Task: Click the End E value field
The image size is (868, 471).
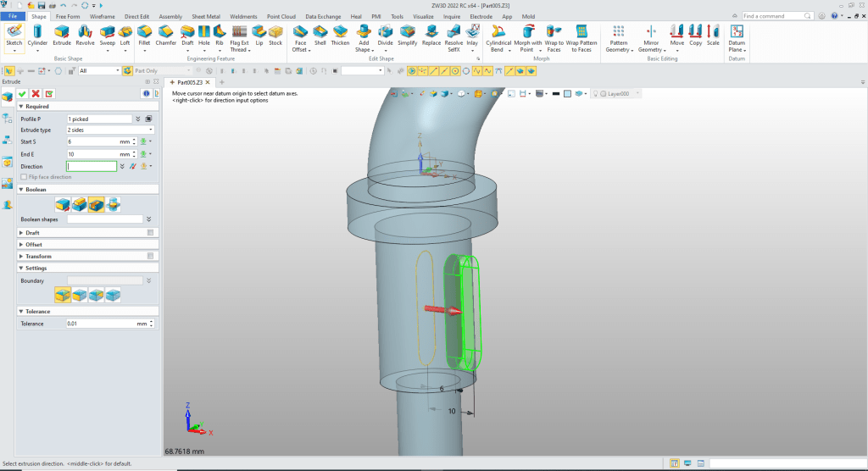Action: click(92, 154)
